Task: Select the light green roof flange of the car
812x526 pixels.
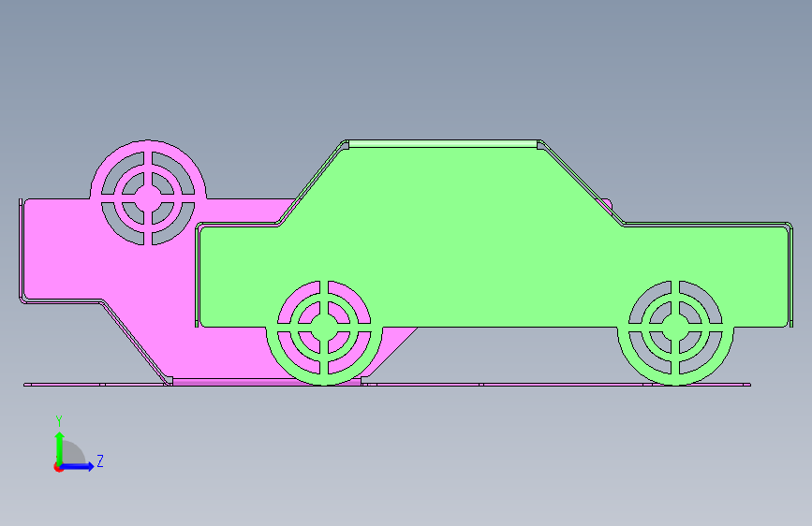Action: 444,143
